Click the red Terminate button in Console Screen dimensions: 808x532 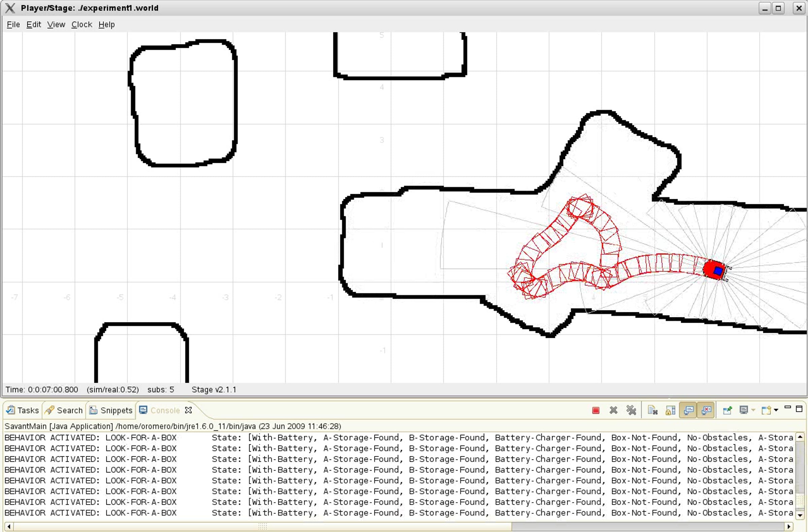tap(596, 411)
